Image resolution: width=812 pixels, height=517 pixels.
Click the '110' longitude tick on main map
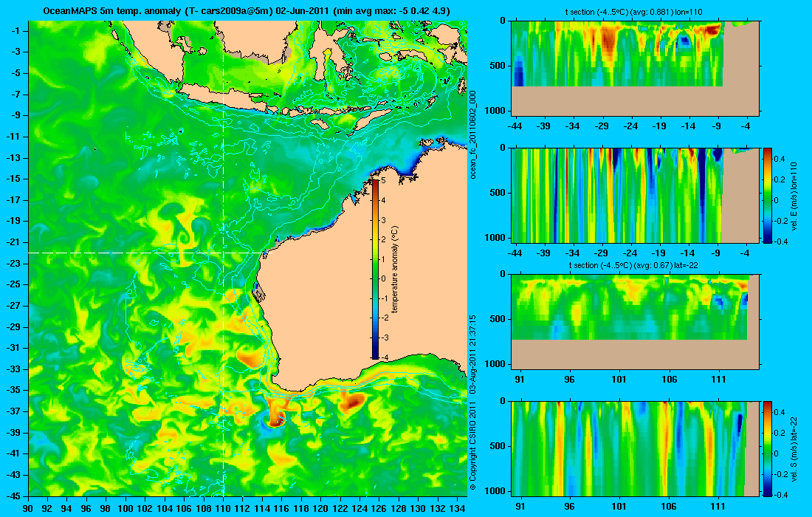(x=223, y=508)
